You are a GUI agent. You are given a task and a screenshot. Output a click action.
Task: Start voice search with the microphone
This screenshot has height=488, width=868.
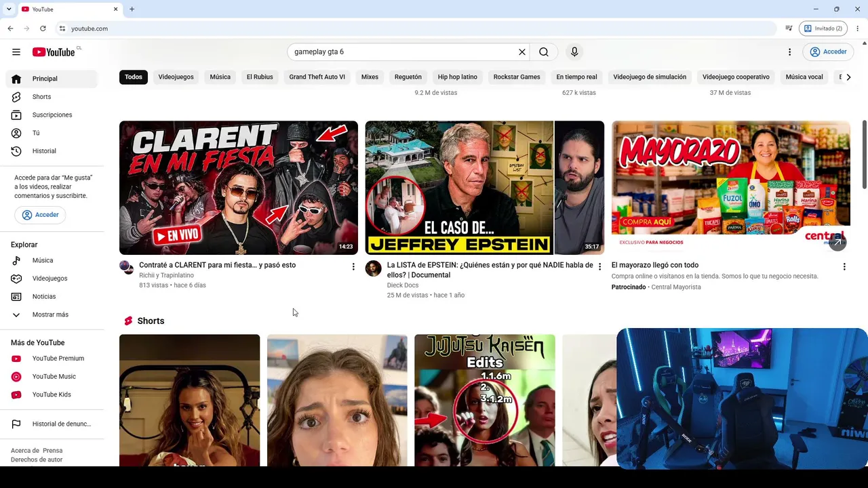tap(574, 52)
